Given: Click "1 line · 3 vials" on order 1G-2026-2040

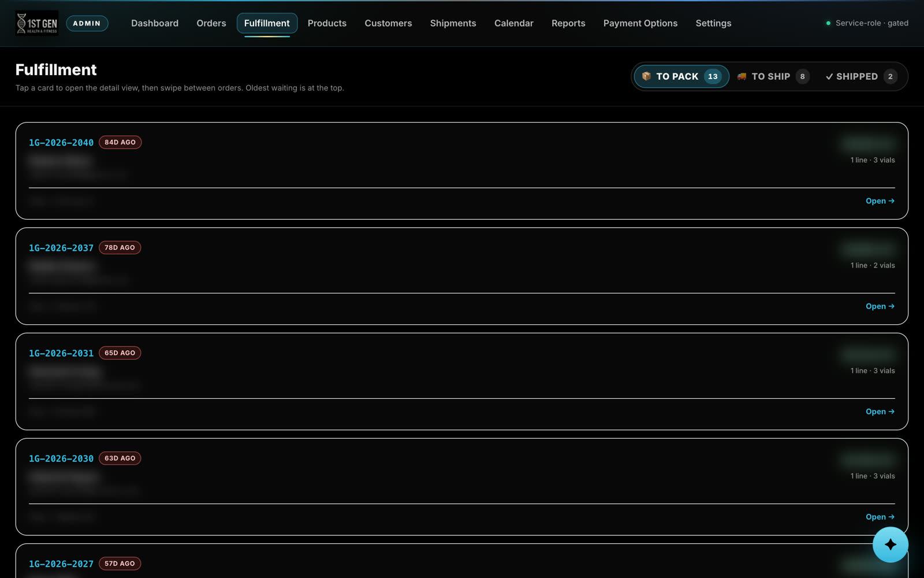Looking at the screenshot, I should click(873, 160).
